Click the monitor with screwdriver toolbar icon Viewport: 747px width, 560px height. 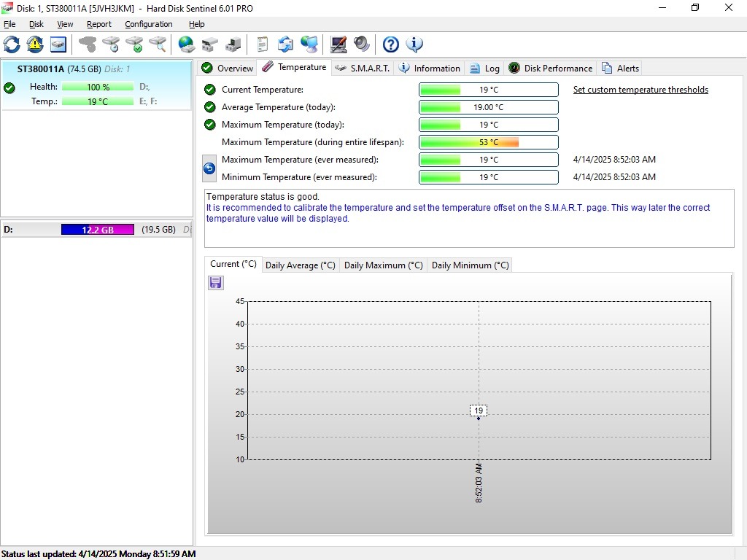(x=338, y=44)
